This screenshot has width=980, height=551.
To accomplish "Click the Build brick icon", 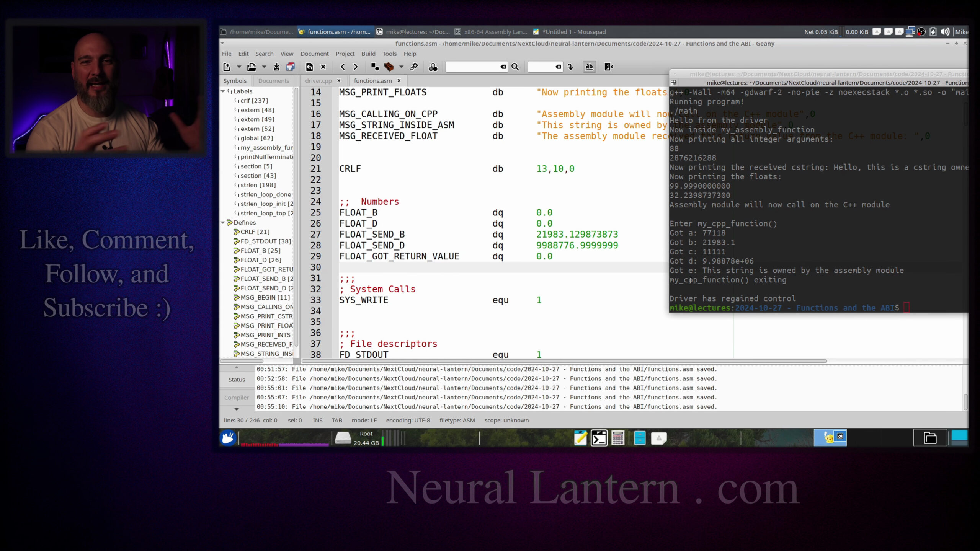I will 389,67.
